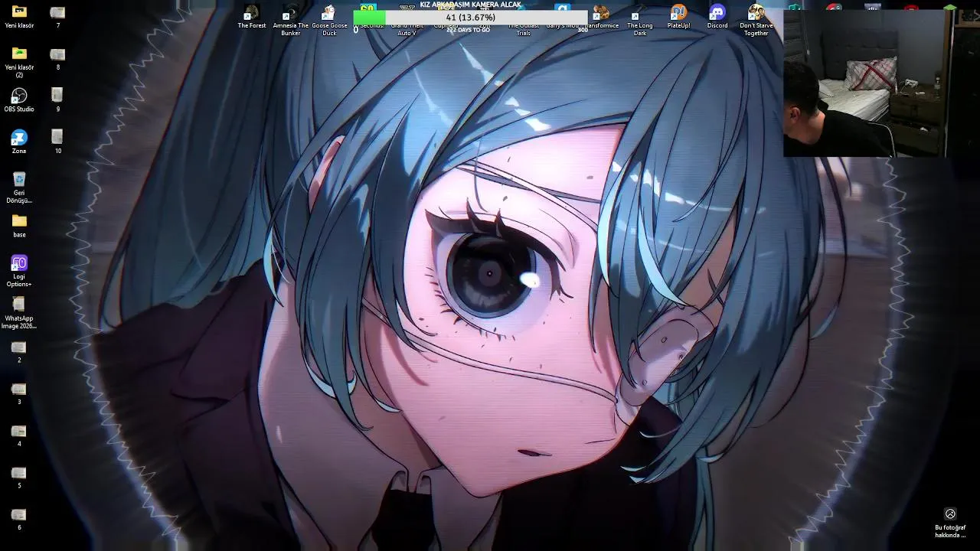The height and width of the screenshot is (551, 980).
Task: Open the Logi Options+ shortcut
Action: [x=19, y=271]
